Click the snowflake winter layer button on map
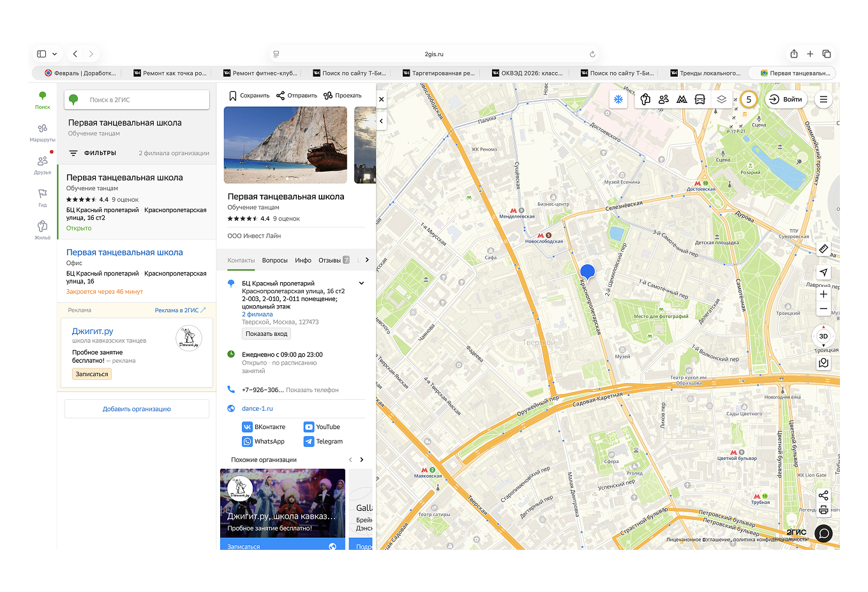Screen dimensions: 868x592 click(618, 99)
